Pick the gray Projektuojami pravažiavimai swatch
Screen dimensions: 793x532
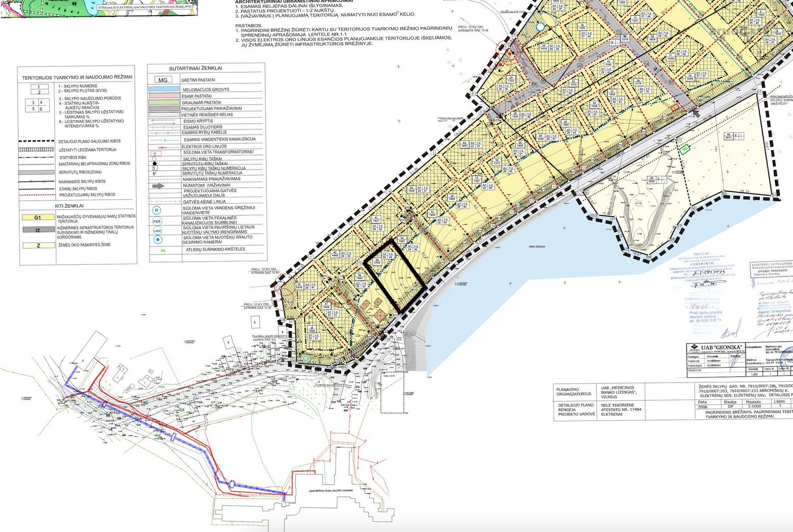click(164, 109)
